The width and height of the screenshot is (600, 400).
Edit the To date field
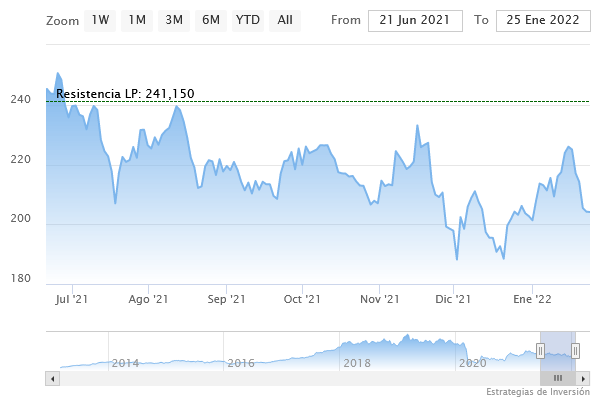pyautogui.click(x=543, y=20)
